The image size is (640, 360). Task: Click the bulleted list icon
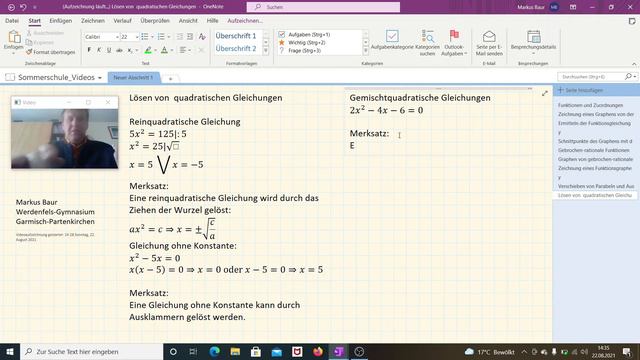tap(144, 37)
